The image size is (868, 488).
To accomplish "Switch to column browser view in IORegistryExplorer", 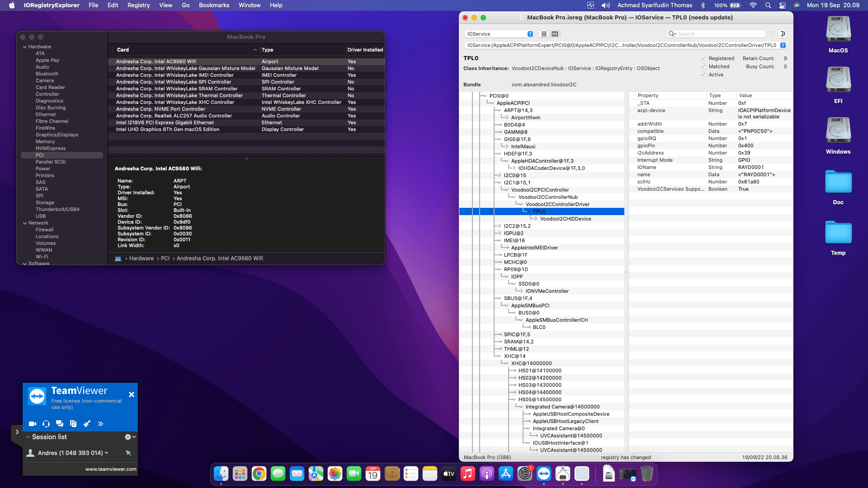I will (x=555, y=34).
